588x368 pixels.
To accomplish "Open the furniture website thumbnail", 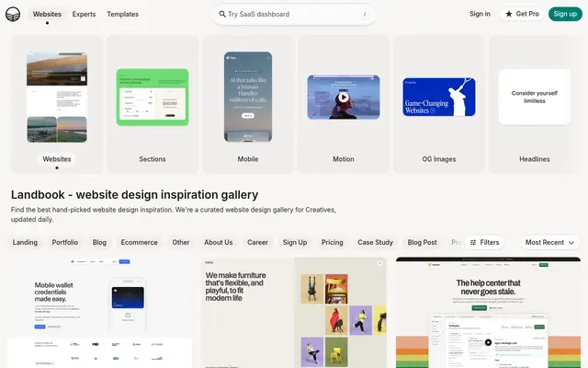I will coord(294,313).
